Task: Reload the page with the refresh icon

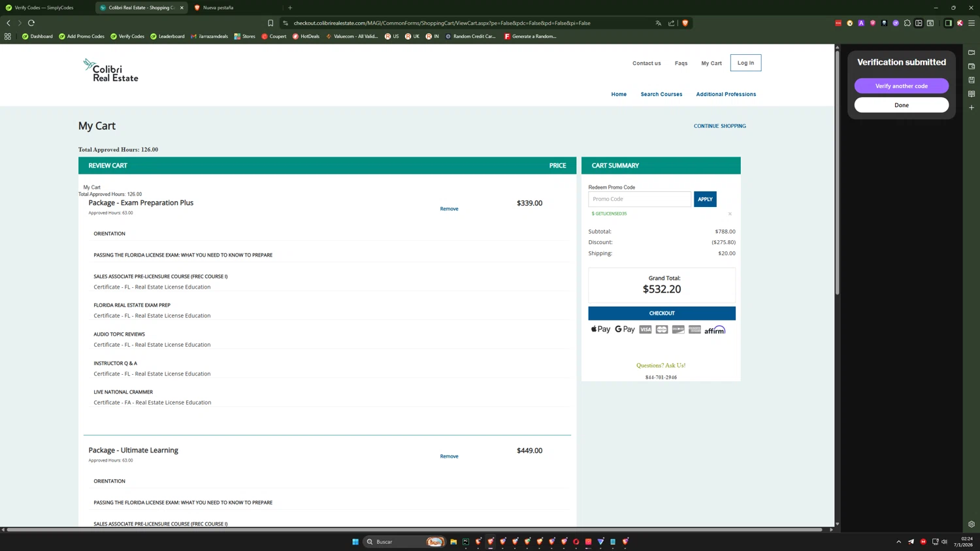Action: pos(31,23)
